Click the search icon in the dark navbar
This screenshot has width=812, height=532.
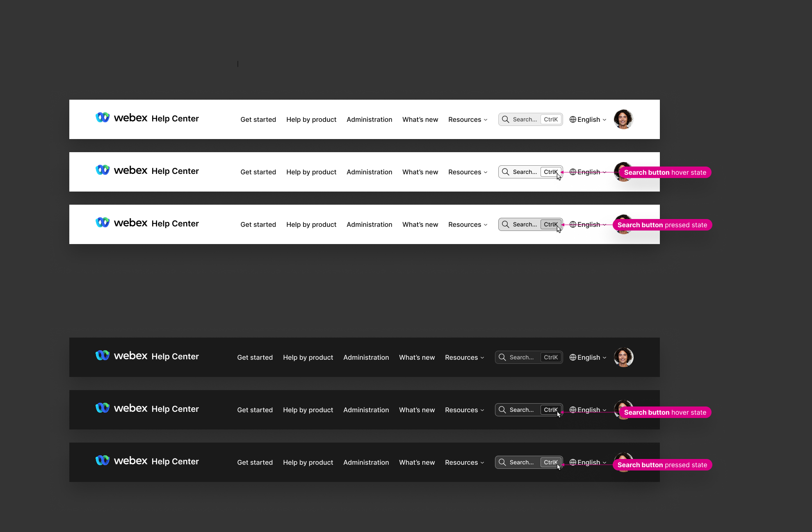pyautogui.click(x=502, y=357)
